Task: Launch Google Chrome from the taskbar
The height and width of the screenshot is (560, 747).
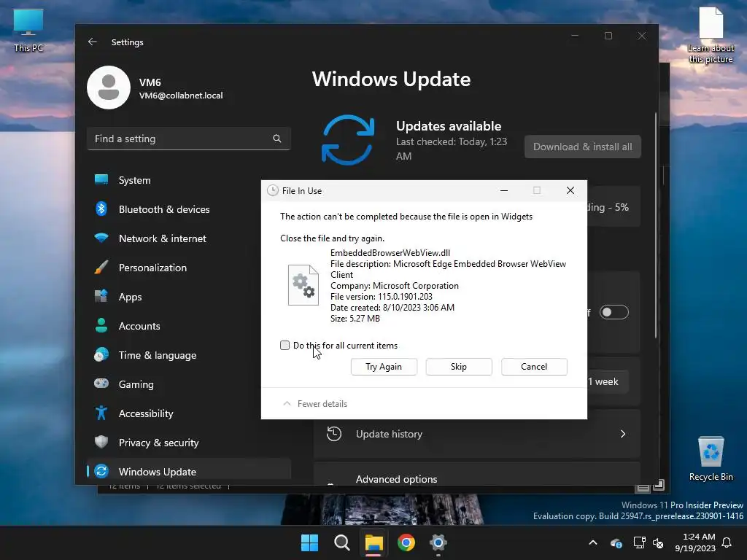Action: 406,542
